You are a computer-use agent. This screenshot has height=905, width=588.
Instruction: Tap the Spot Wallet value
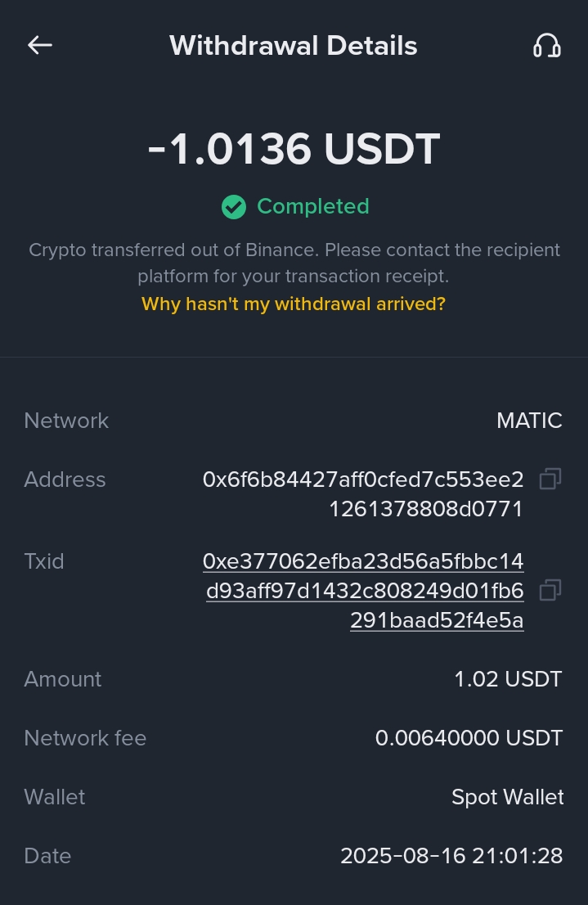(x=507, y=797)
